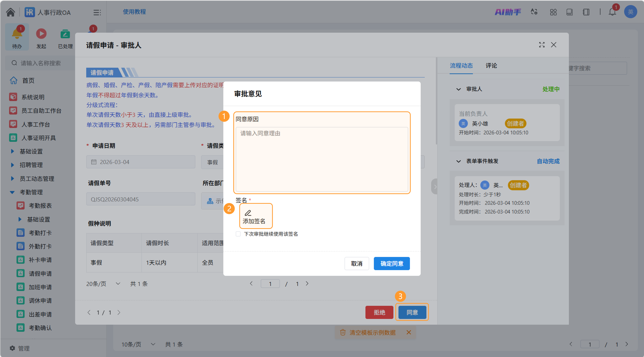644x357 pixels.
Task: Click the 请输入同意理由 text area
Action: (x=322, y=159)
